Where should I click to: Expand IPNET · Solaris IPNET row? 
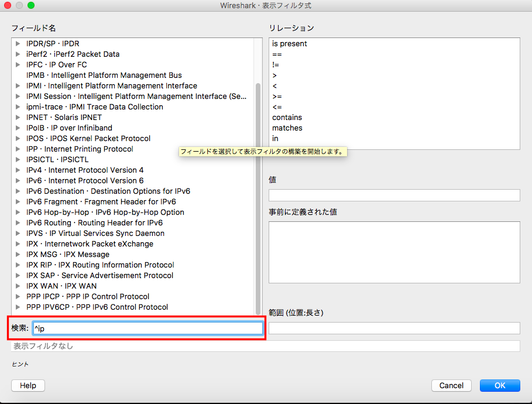[x=18, y=117]
